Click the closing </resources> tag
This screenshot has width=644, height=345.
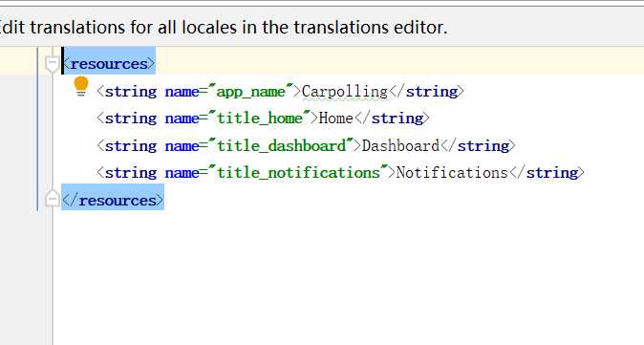coord(113,201)
